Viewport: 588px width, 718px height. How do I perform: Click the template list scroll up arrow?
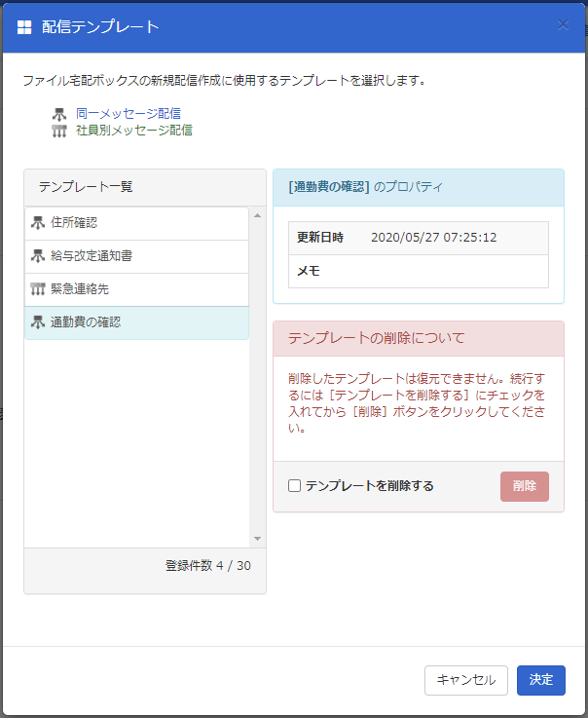257,215
